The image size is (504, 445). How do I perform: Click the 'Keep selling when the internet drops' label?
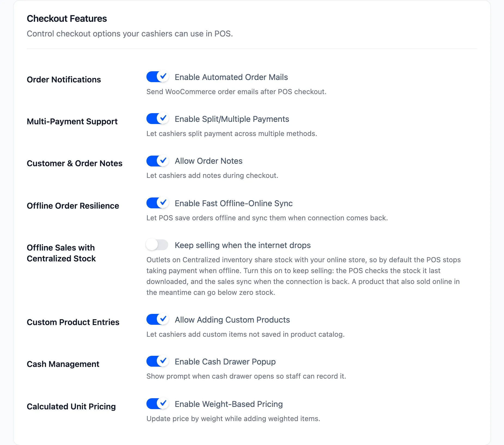click(x=242, y=245)
